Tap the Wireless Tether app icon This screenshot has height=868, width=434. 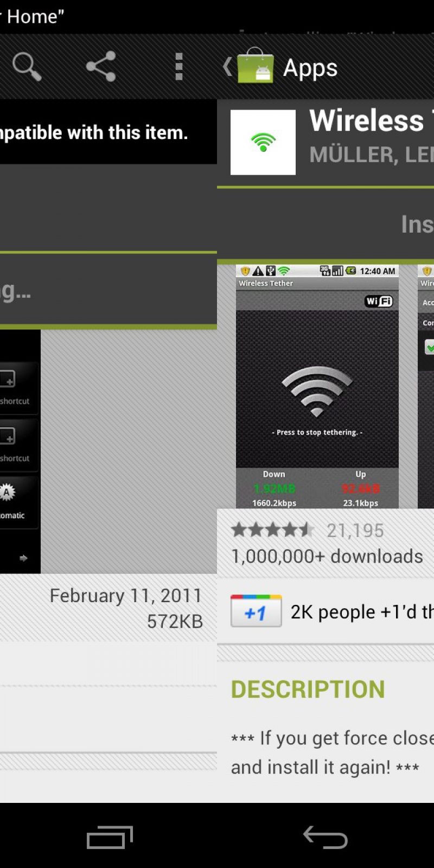tap(263, 142)
